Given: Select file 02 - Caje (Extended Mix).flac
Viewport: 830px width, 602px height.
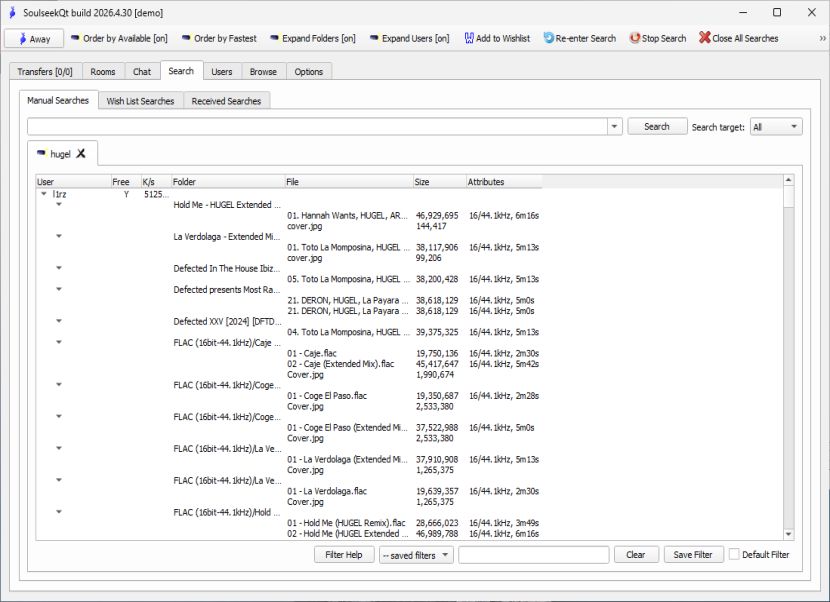Looking at the screenshot, I should (x=341, y=364).
